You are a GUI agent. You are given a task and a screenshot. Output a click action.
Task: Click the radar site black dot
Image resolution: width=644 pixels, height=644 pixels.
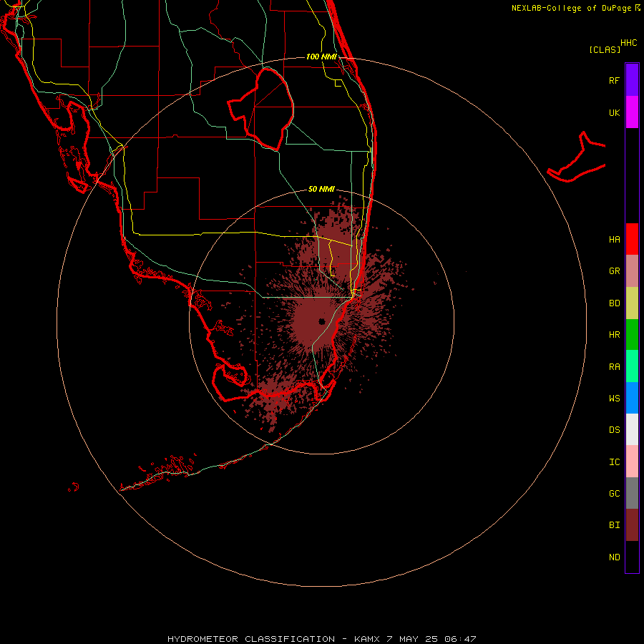321,321
